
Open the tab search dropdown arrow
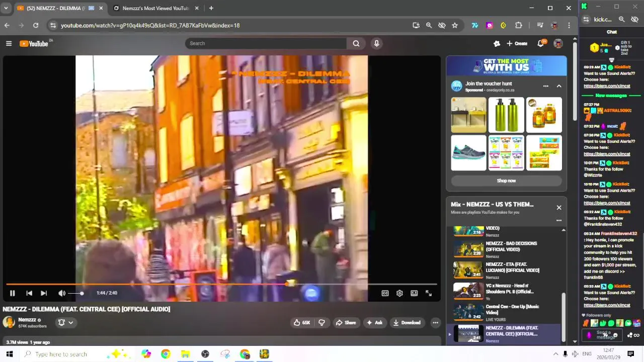(x=6, y=8)
